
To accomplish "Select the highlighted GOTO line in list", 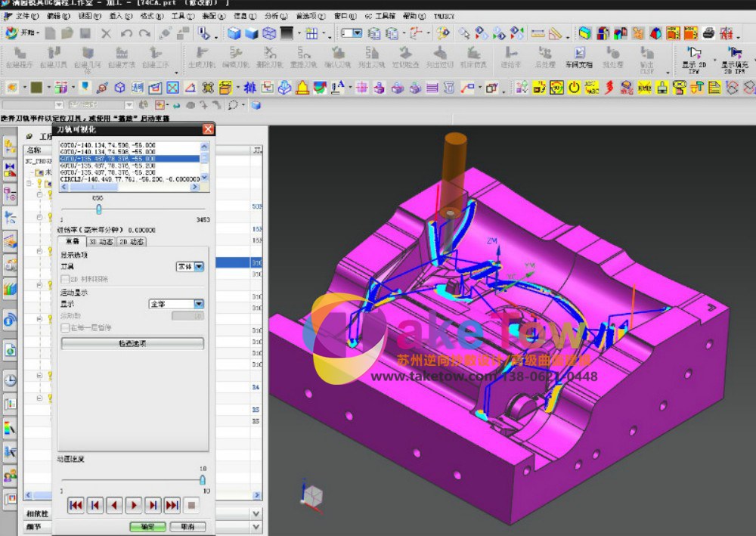I will pos(129,159).
